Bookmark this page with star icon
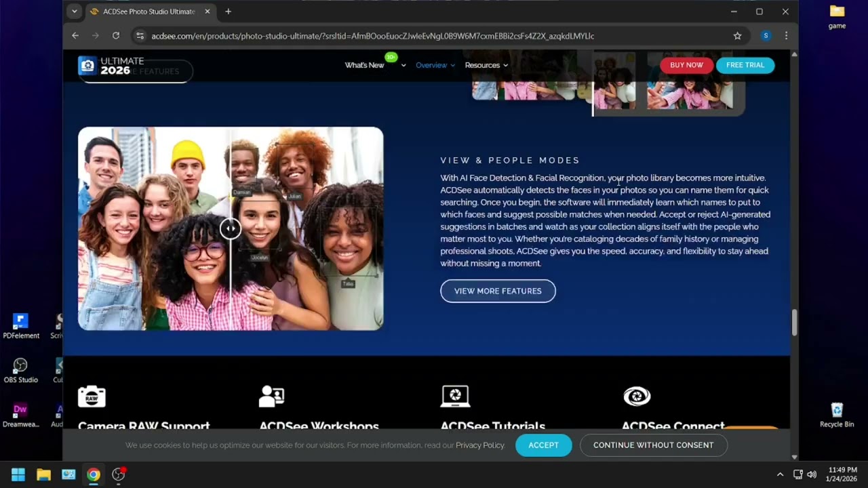The image size is (868, 488). click(737, 36)
